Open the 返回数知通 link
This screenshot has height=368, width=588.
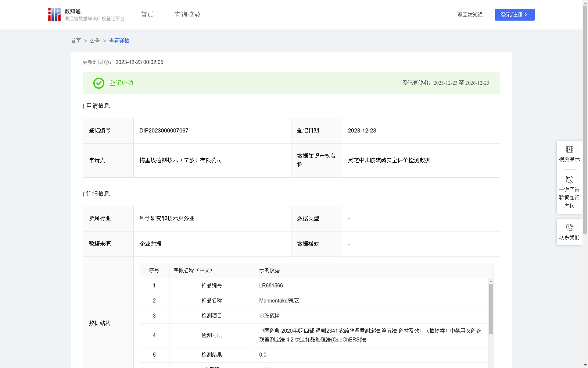point(470,15)
